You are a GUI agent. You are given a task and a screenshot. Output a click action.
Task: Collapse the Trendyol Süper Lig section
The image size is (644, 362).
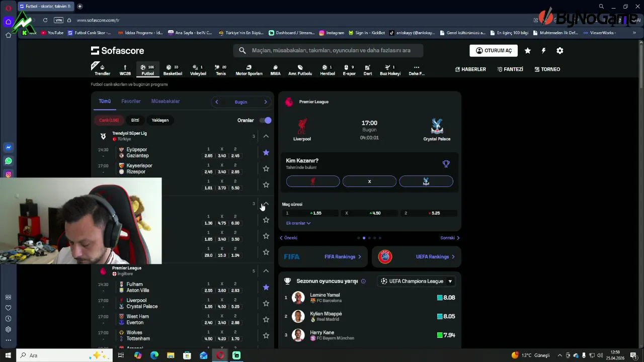pos(266,136)
